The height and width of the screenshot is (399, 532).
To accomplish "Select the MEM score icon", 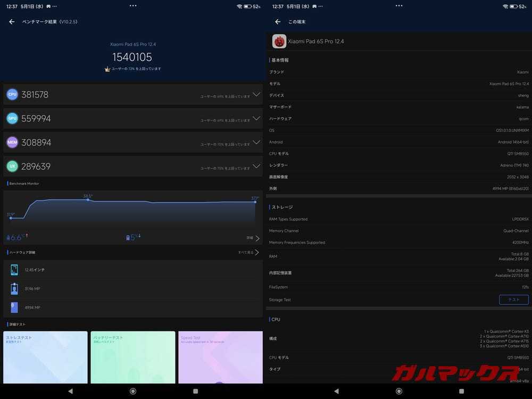I will coord(12,142).
